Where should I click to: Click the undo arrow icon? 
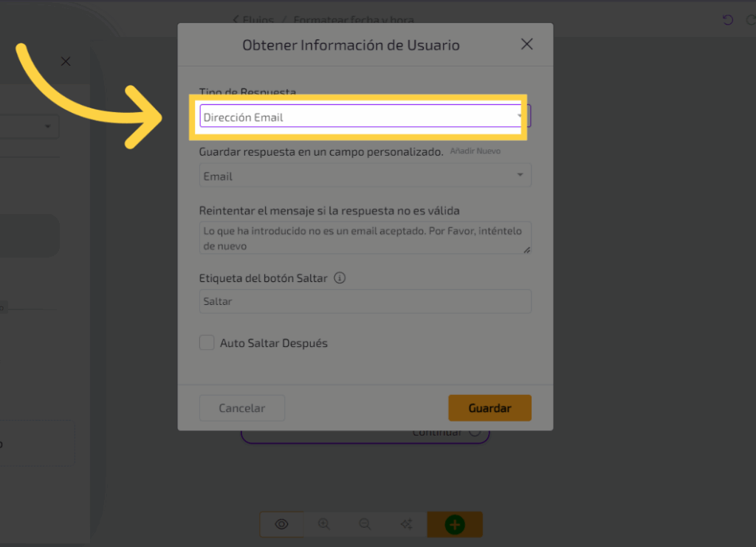pyautogui.click(x=728, y=20)
